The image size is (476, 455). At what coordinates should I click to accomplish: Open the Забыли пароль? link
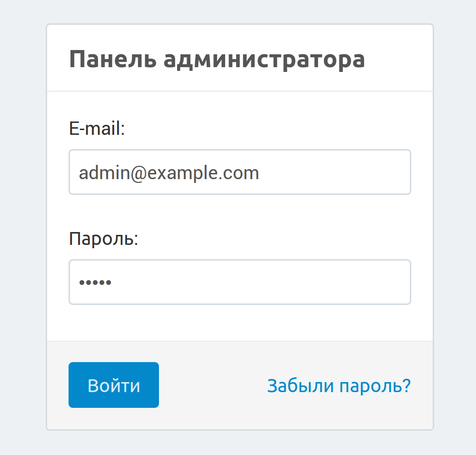coord(338,385)
